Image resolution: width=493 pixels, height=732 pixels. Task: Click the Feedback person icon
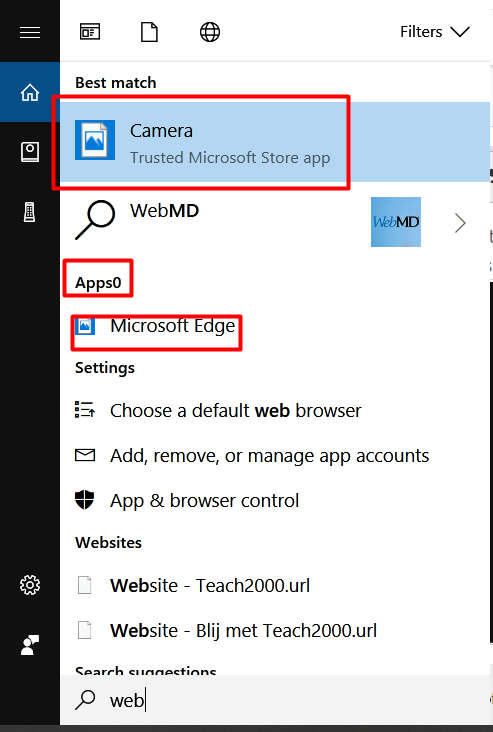coord(30,645)
